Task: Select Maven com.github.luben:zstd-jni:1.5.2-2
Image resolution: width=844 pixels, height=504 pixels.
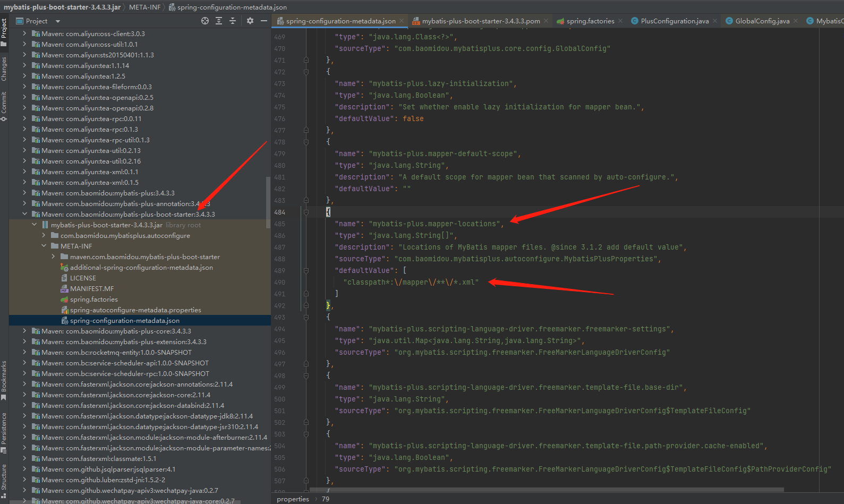Action: pyautogui.click(x=103, y=480)
